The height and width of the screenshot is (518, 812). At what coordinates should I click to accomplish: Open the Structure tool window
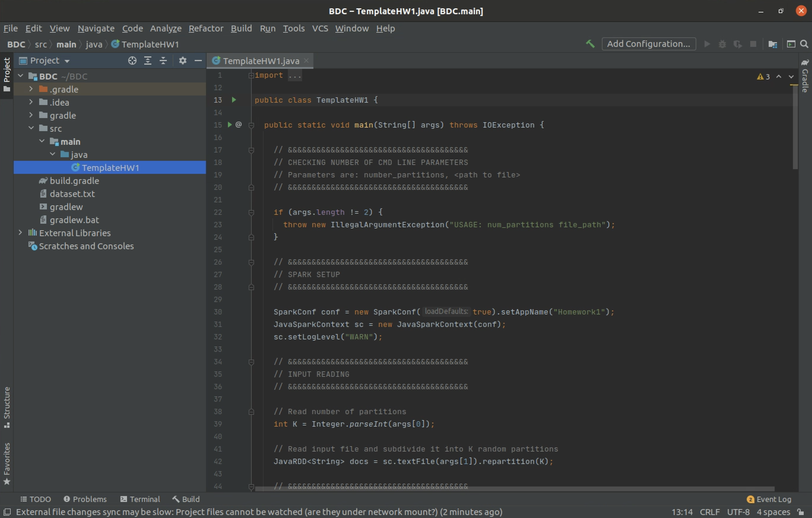pyautogui.click(x=7, y=407)
